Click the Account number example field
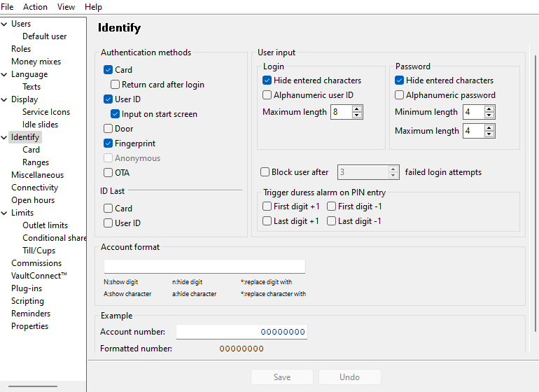Screen dimensions: 539x392 241,332
